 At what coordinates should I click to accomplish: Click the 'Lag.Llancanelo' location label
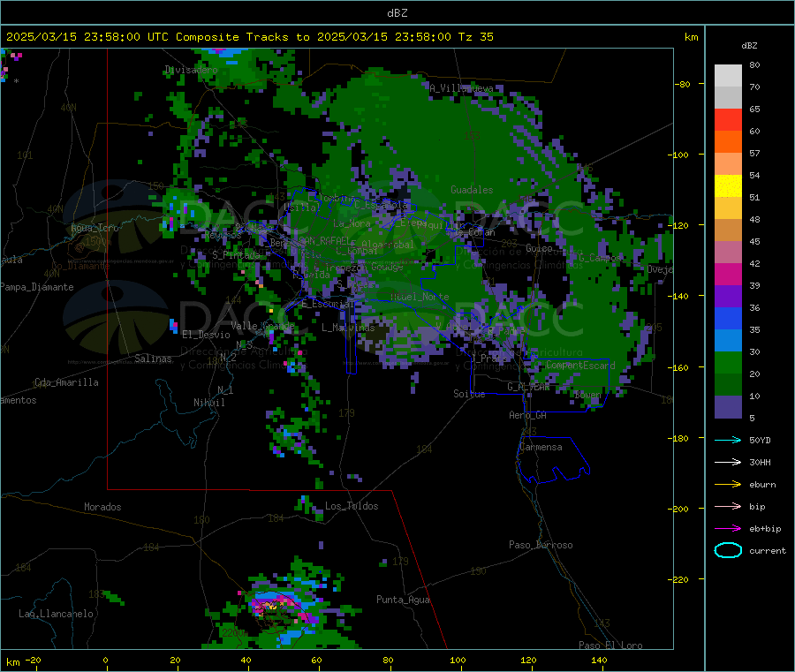(x=56, y=614)
